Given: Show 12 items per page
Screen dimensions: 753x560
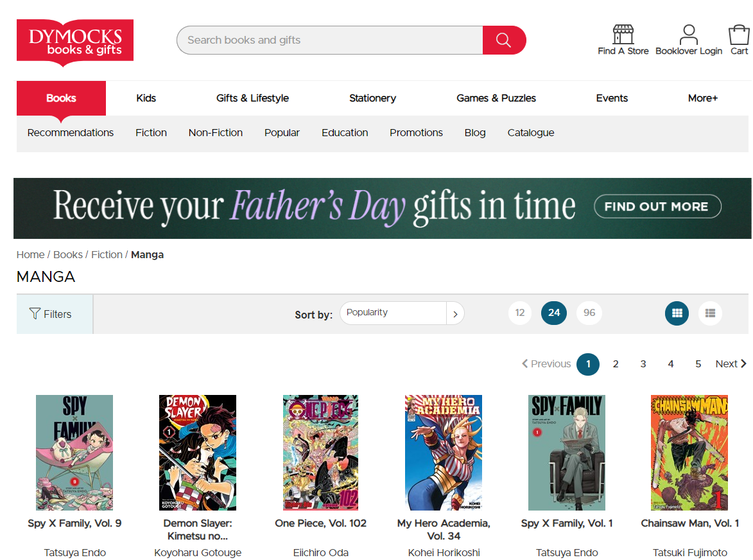Looking at the screenshot, I should [x=520, y=313].
